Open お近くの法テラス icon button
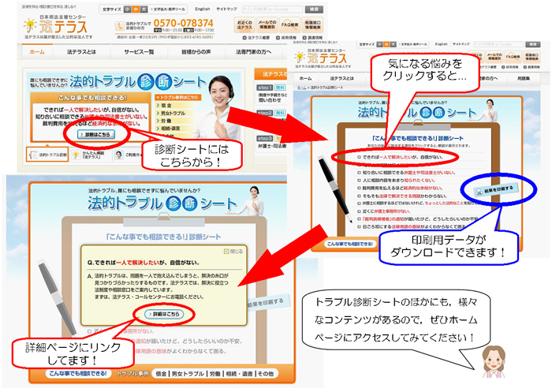Image resolution: width=552 pixels, height=392 pixels. pos(244,25)
